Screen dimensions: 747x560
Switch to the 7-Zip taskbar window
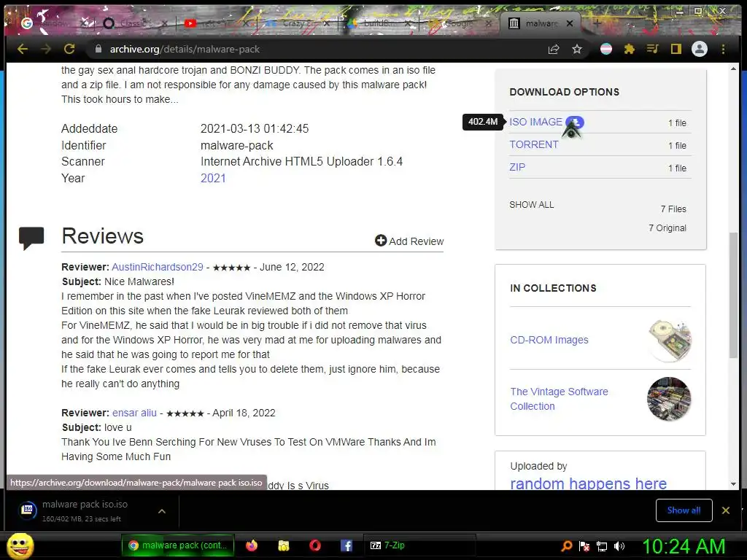coord(419,545)
